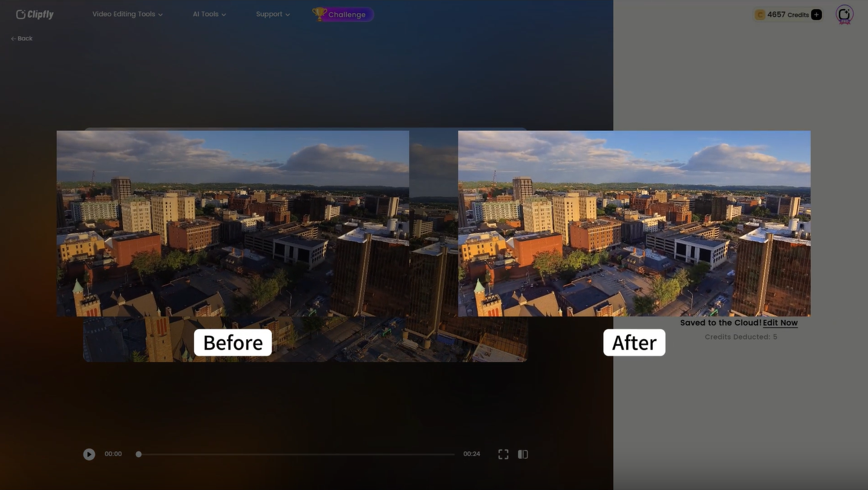This screenshot has width=868, height=490.
Task: Go back using the Back link
Action: (22, 39)
